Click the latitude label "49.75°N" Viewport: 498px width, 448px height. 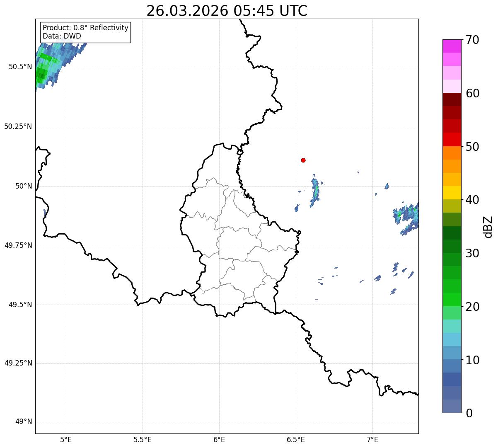click(18, 245)
